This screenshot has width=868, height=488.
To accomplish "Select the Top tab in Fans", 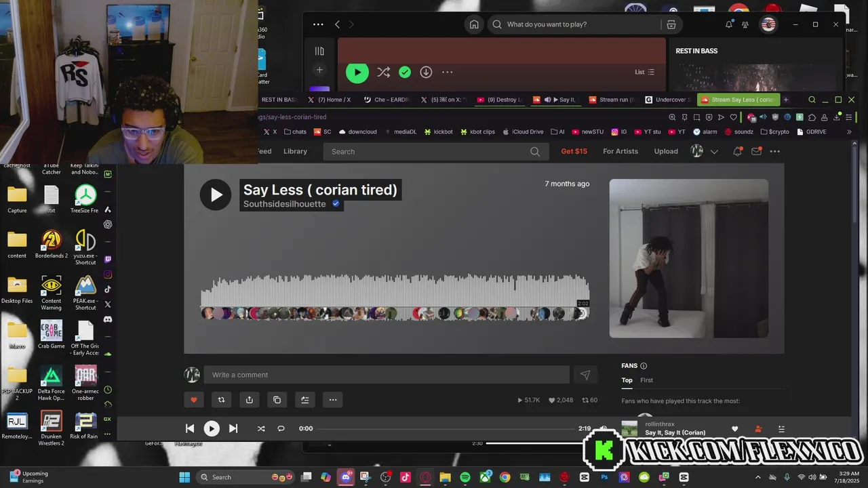I will point(627,380).
